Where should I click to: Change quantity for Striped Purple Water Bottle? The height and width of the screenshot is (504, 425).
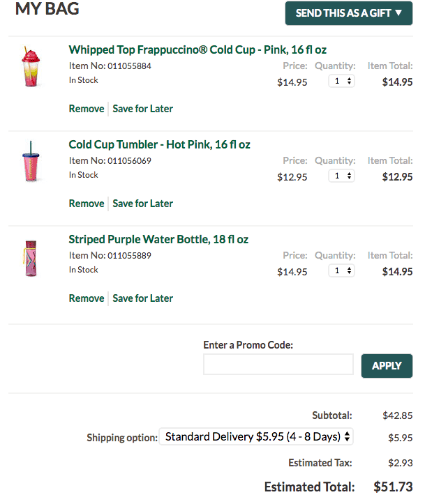341,270
